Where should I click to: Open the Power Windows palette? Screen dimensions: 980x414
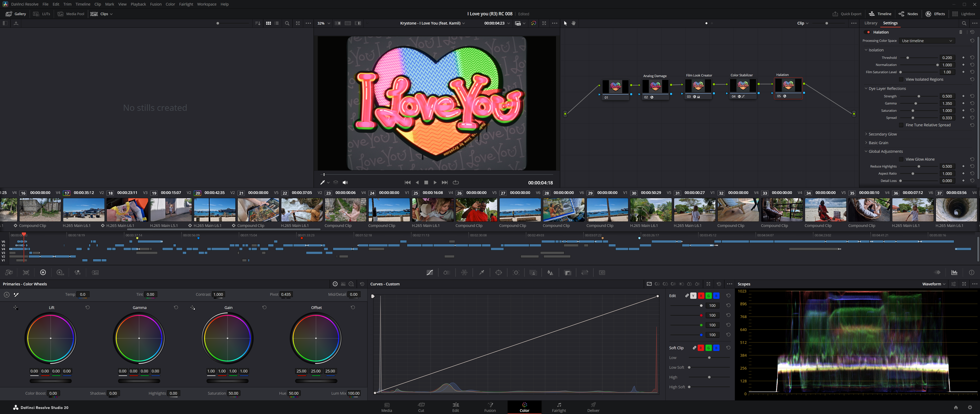(x=498, y=272)
